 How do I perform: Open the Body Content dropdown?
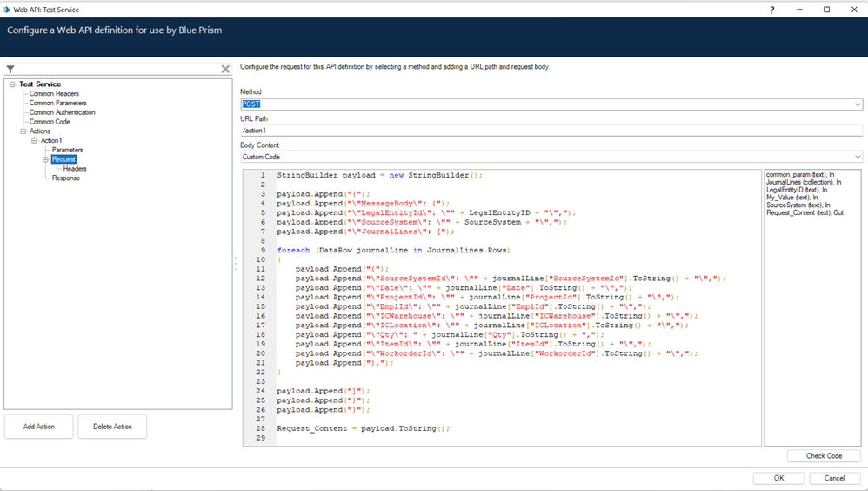[857, 158]
